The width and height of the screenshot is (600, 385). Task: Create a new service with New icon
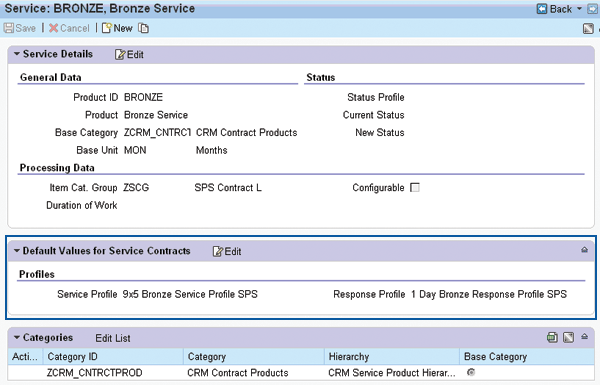107,28
